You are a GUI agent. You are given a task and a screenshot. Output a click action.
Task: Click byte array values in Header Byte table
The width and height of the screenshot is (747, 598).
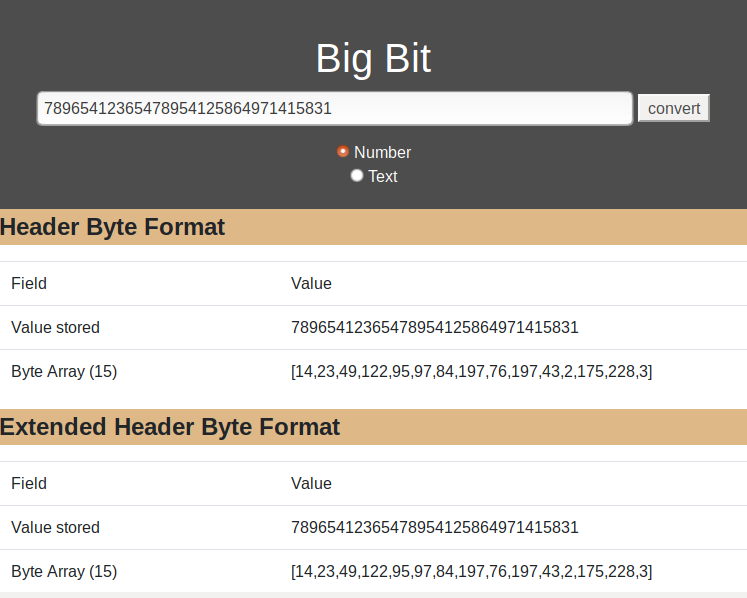click(471, 372)
